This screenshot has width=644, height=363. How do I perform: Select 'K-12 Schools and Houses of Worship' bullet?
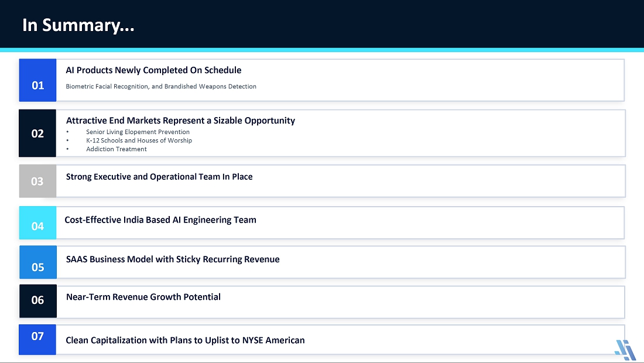point(139,141)
